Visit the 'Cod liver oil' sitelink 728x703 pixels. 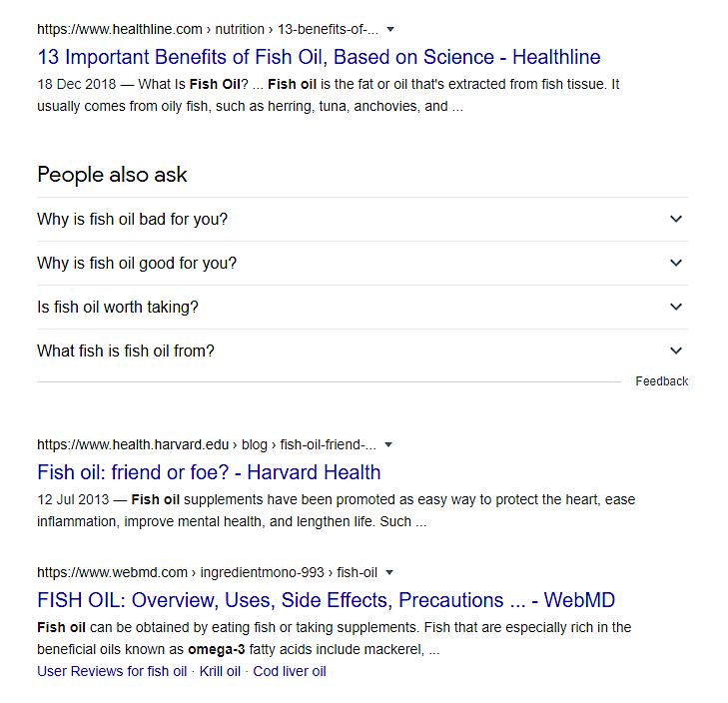pyautogui.click(x=290, y=671)
